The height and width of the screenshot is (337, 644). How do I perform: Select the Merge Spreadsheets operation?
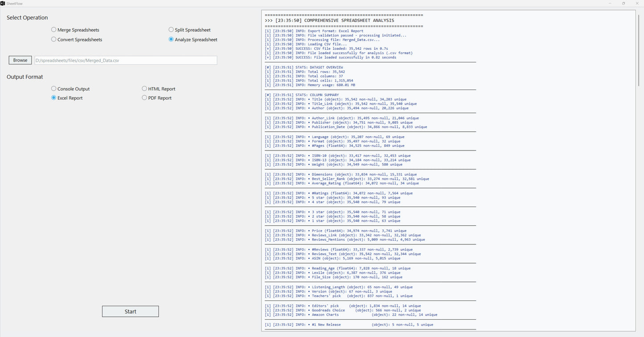click(53, 30)
